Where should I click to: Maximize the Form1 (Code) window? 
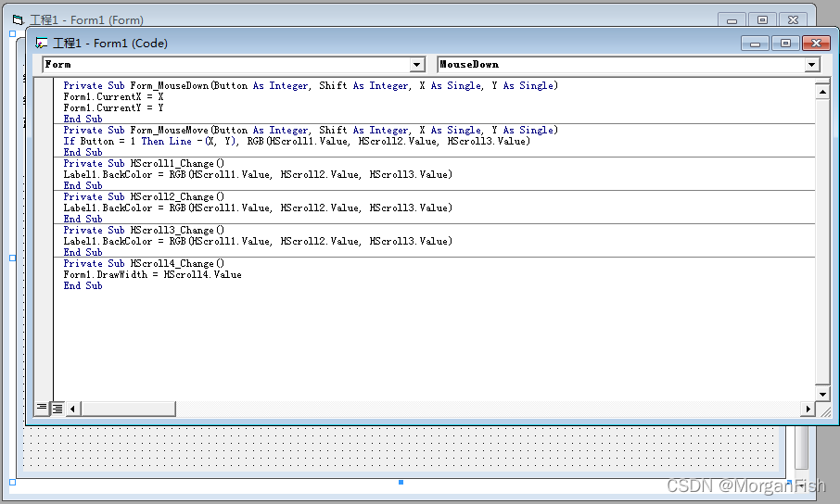click(x=785, y=44)
